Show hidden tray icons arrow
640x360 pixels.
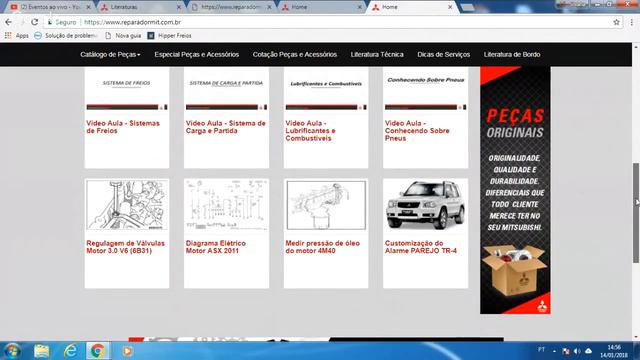[x=554, y=351]
